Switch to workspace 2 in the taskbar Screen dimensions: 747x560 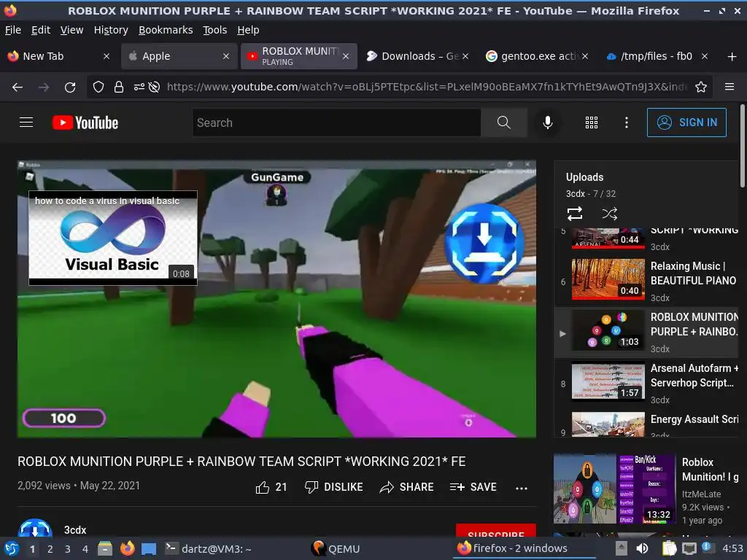pyautogui.click(x=50, y=549)
